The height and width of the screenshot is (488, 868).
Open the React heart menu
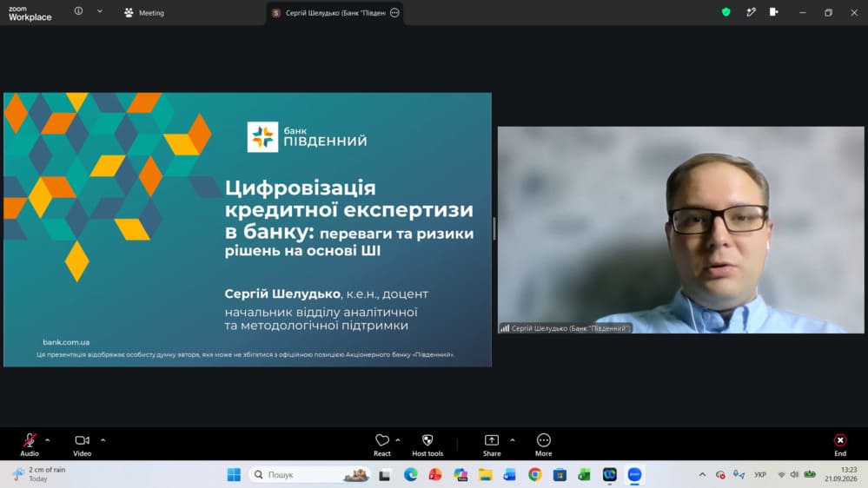(x=382, y=445)
